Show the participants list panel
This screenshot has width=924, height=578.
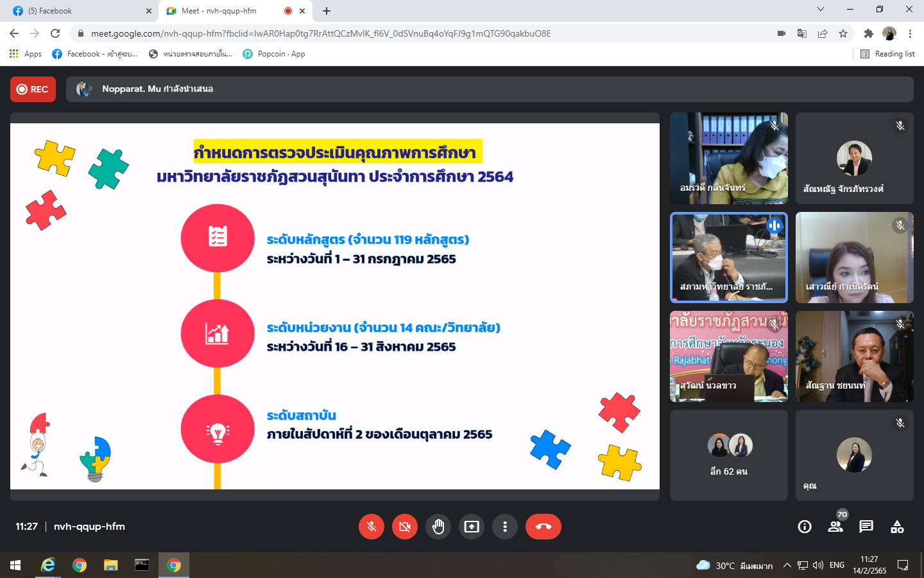(835, 527)
